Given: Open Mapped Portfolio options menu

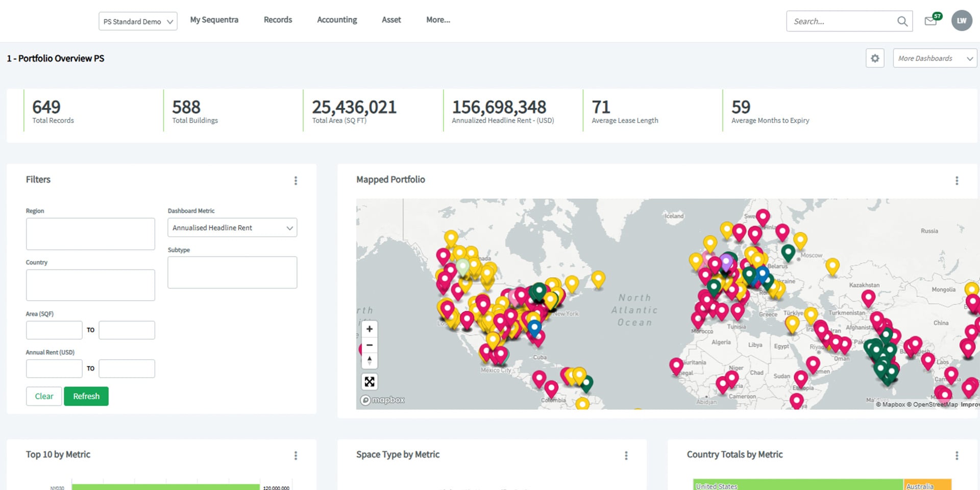Looking at the screenshot, I should [x=957, y=181].
